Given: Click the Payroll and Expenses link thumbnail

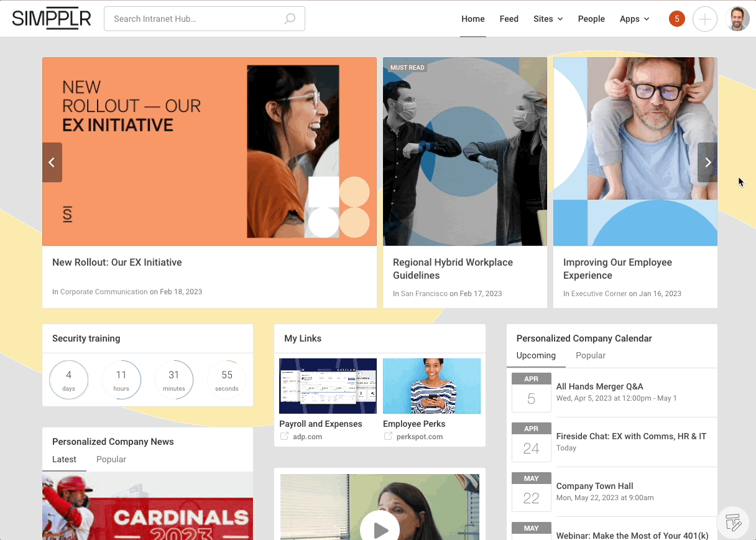Looking at the screenshot, I should click(x=328, y=386).
